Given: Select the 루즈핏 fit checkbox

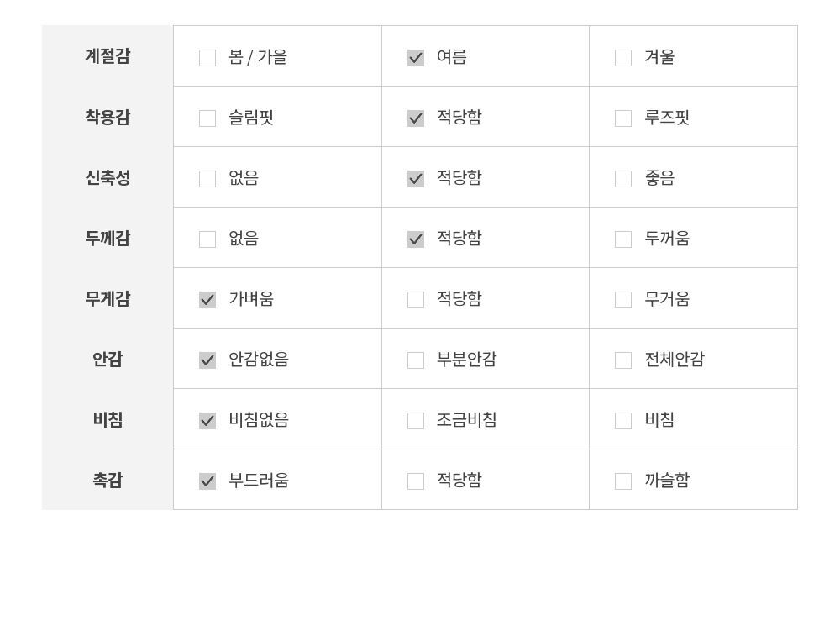Looking at the screenshot, I should point(623,118).
